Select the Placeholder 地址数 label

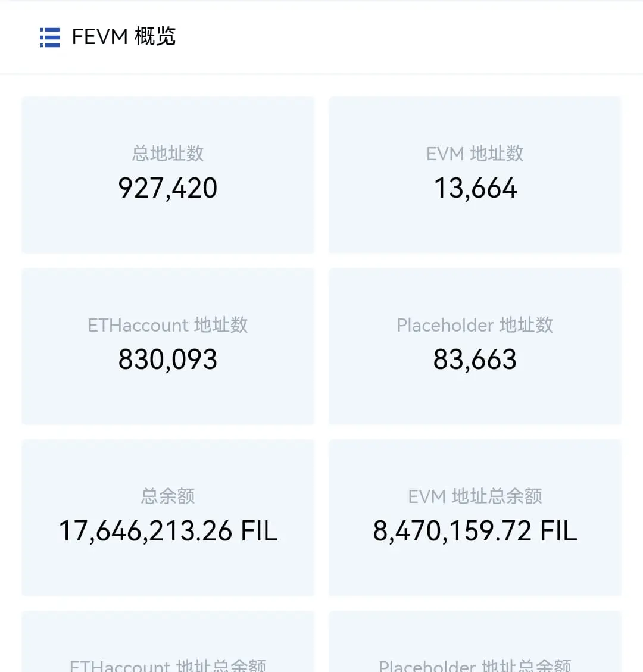click(475, 325)
